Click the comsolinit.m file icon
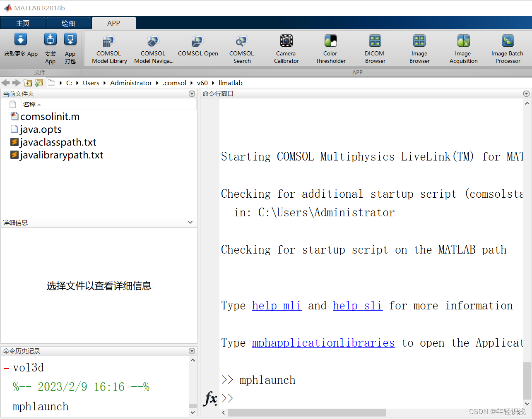 pyautogui.click(x=14, y=116)
